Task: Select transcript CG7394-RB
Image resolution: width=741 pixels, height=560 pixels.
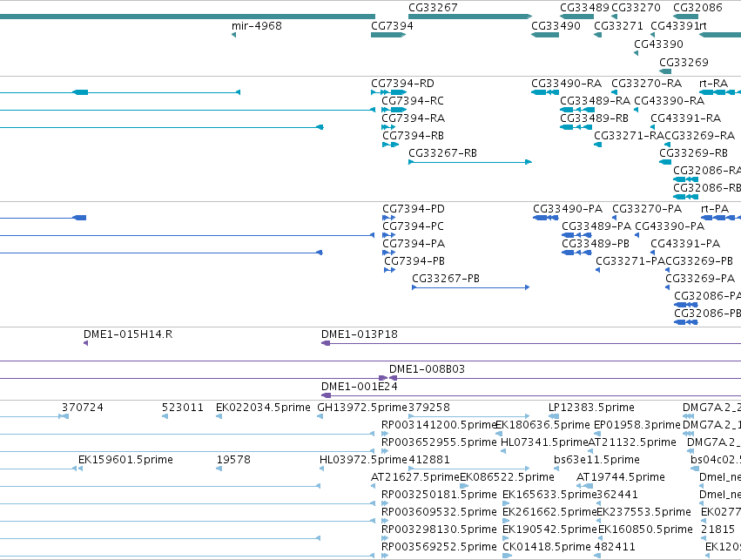Action: tap(391, 145)
